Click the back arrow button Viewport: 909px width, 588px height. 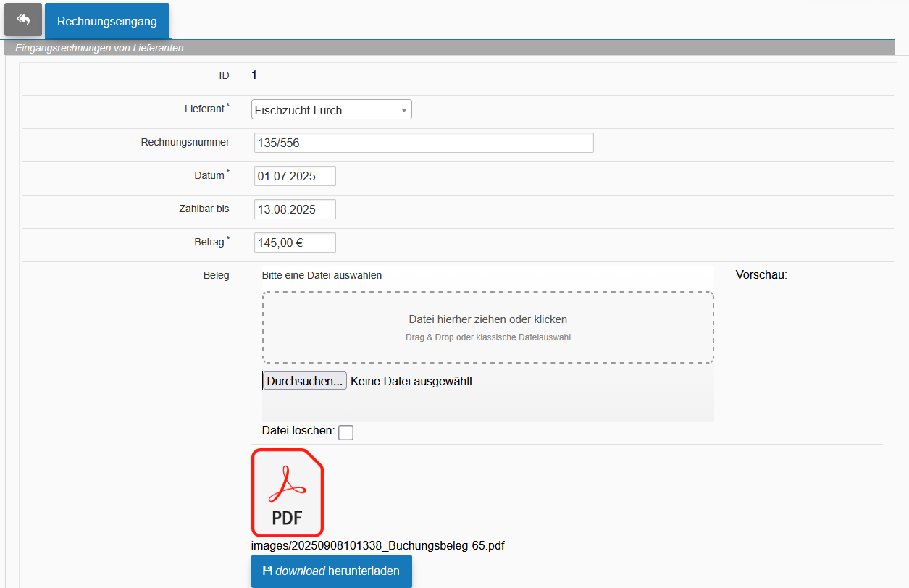[x=23, y=20]
